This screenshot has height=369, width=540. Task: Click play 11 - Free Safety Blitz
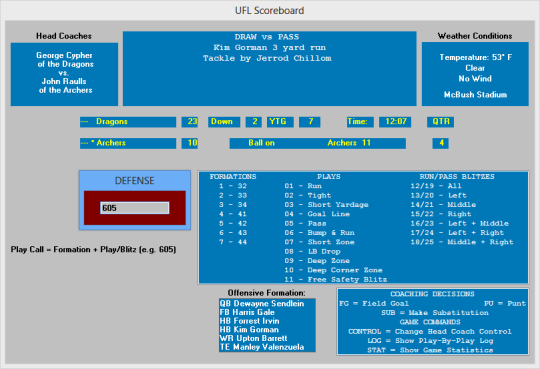coord(336,279)
